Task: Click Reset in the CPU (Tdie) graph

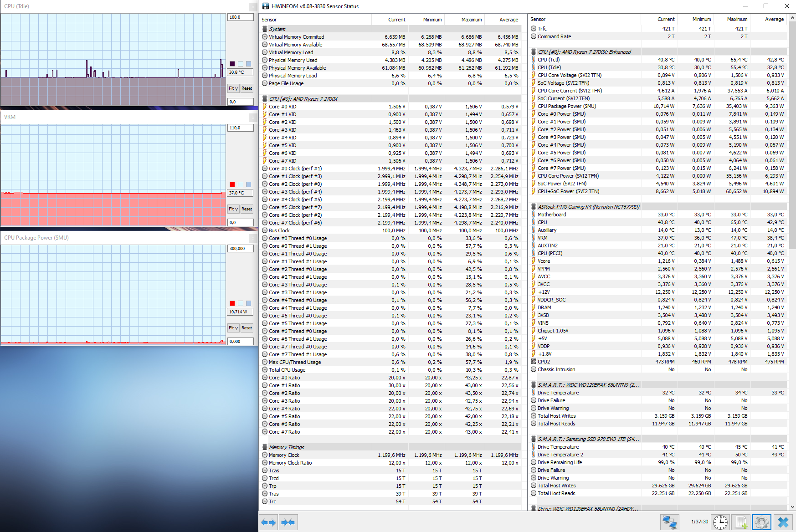Action: 247,88
